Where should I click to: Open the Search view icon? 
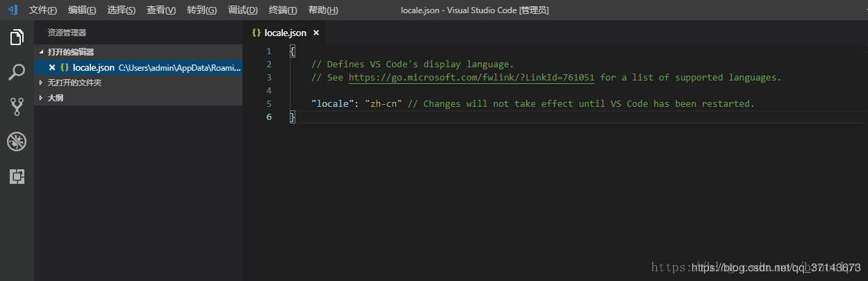pyautogui.click(x=17, y=72)
